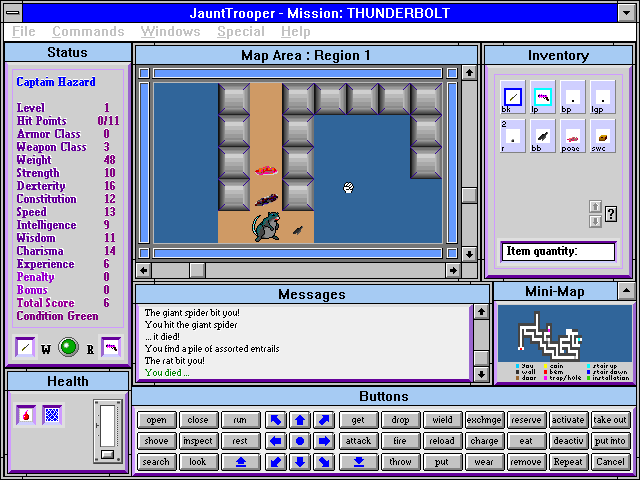Click the 'reload' command button
The height and width of the screenshot is (480, 640).
442,441
